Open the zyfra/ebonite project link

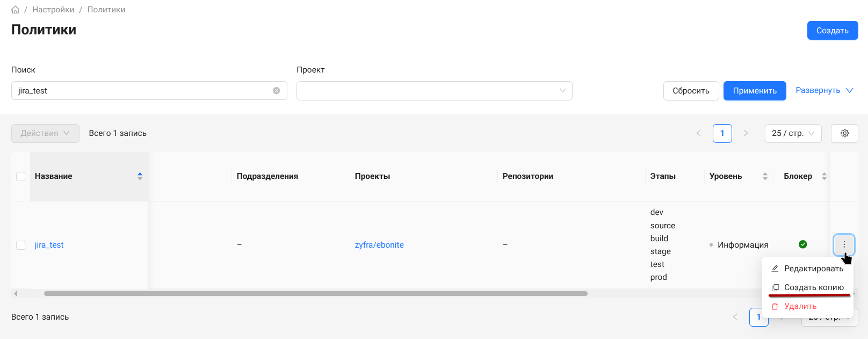tap(379, 245)
